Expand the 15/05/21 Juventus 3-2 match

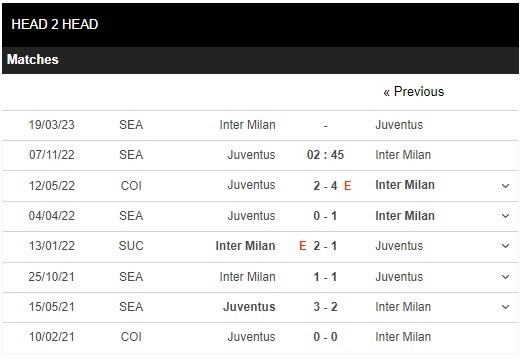[x=505, y=307]
